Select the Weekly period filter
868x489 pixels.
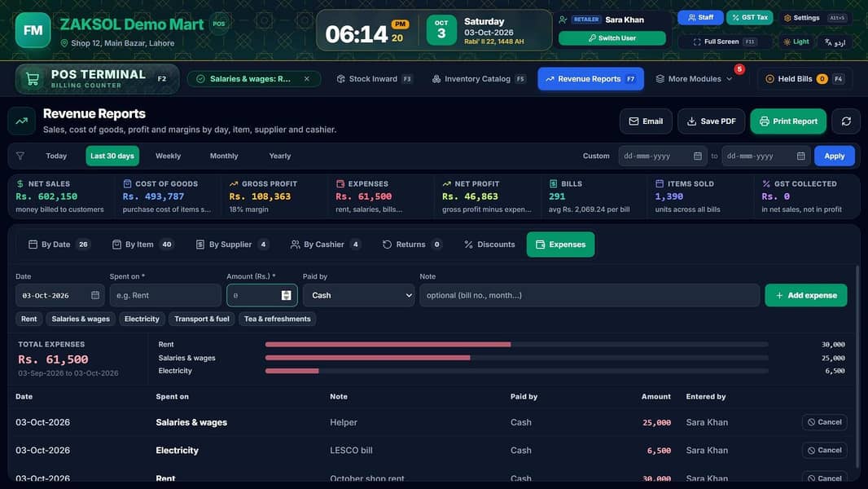169,156
